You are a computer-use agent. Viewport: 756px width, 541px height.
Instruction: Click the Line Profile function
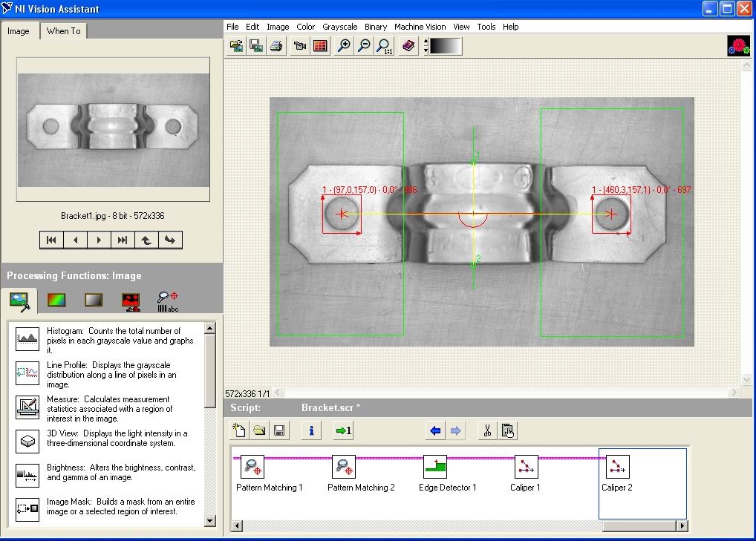point(27,373)
